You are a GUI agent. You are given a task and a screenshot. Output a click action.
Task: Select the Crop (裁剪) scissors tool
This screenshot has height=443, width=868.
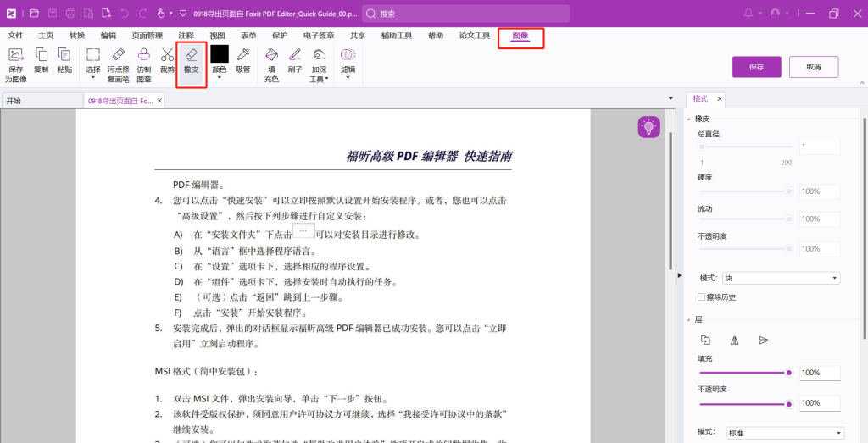[167, 61]
